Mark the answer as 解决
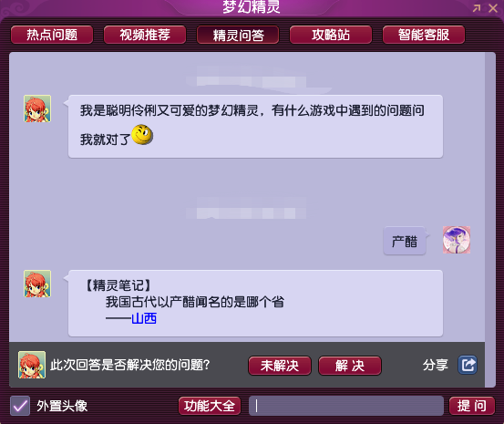 coord(350,366)
